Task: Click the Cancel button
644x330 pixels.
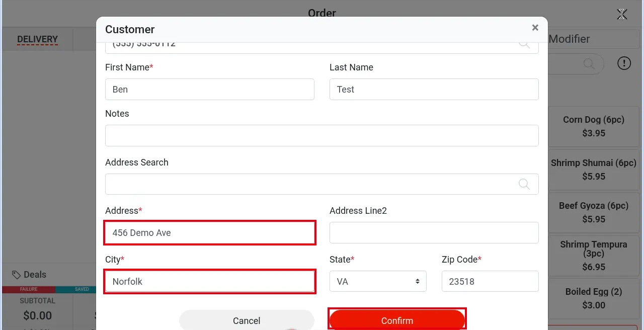Action: (x=247, y=320)
